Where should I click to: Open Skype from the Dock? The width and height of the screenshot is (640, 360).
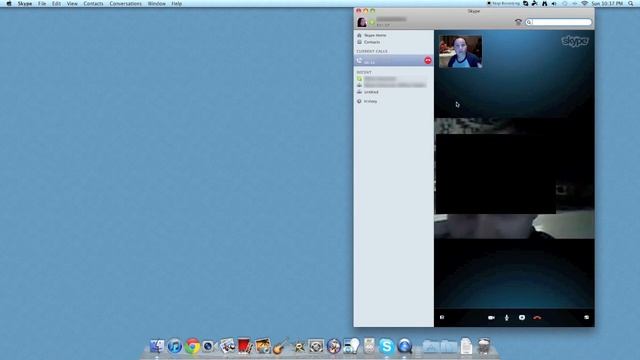click(x=386, y=347)
